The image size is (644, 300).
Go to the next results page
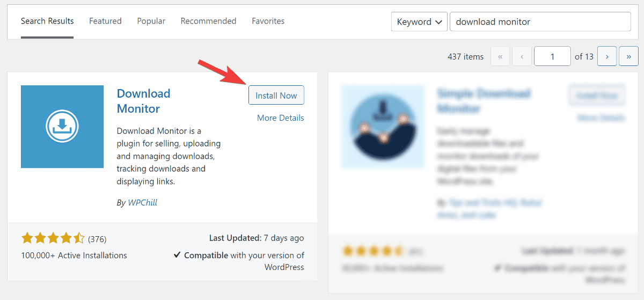click(607, 56)
